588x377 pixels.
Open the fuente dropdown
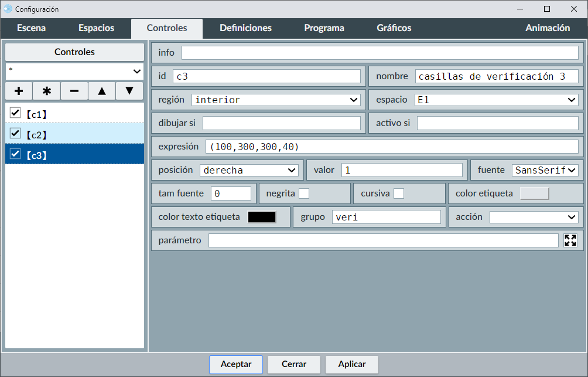click(x=545, y=170)
